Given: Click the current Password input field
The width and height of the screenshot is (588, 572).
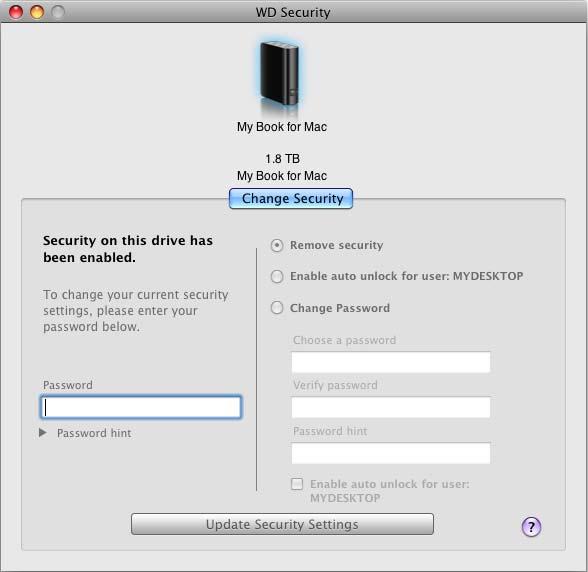Looking at the screenshot, I should (x=141, y=407).
